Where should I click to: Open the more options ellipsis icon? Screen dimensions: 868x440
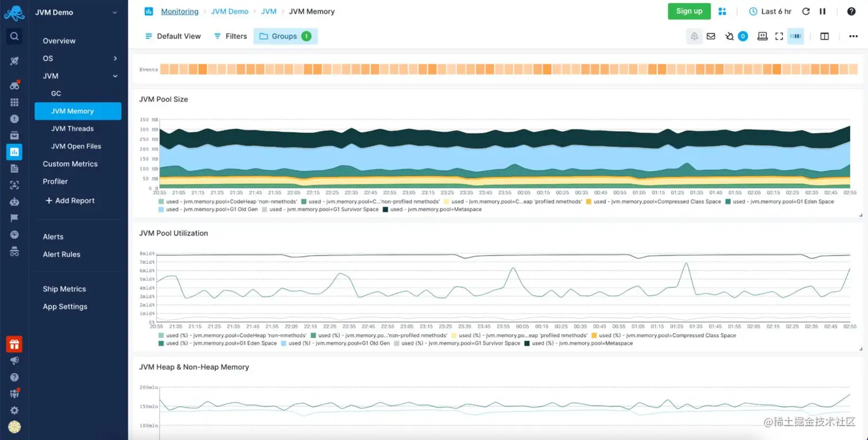(x=853, y=36)
